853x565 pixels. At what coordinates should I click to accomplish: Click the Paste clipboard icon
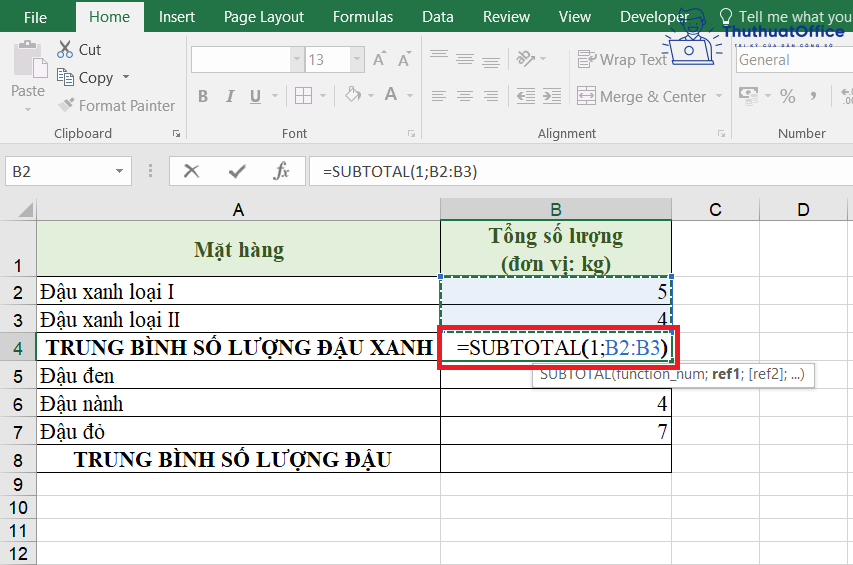29,59
